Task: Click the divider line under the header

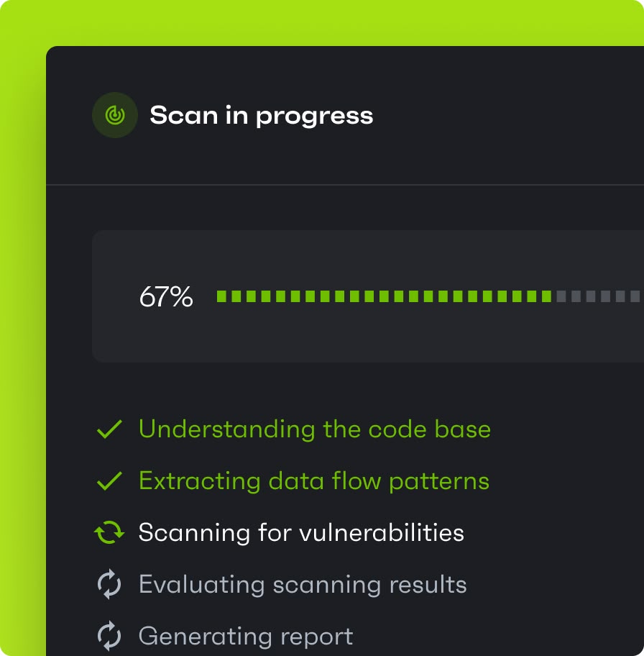Action: pos(345,184)
